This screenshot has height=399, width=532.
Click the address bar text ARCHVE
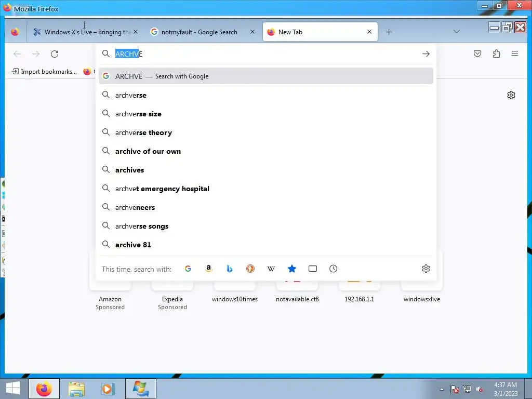point(129,54)
